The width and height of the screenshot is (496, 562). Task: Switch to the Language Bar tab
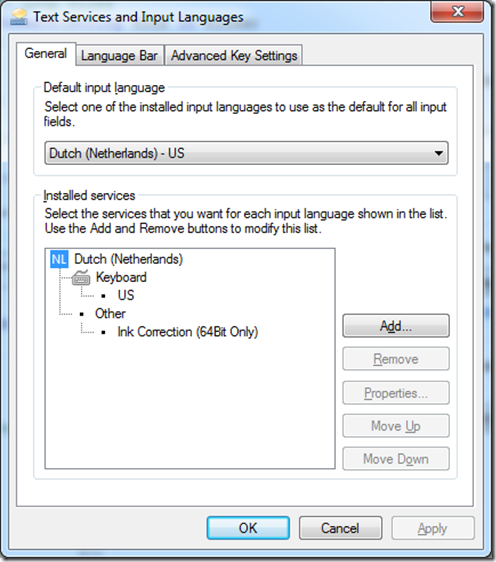(119, 56)
